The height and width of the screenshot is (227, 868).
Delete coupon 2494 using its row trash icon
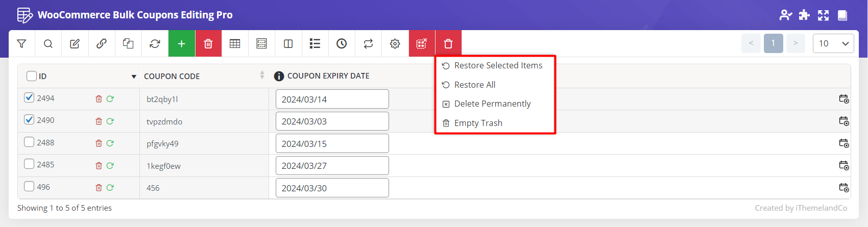(x=99, y=99)
